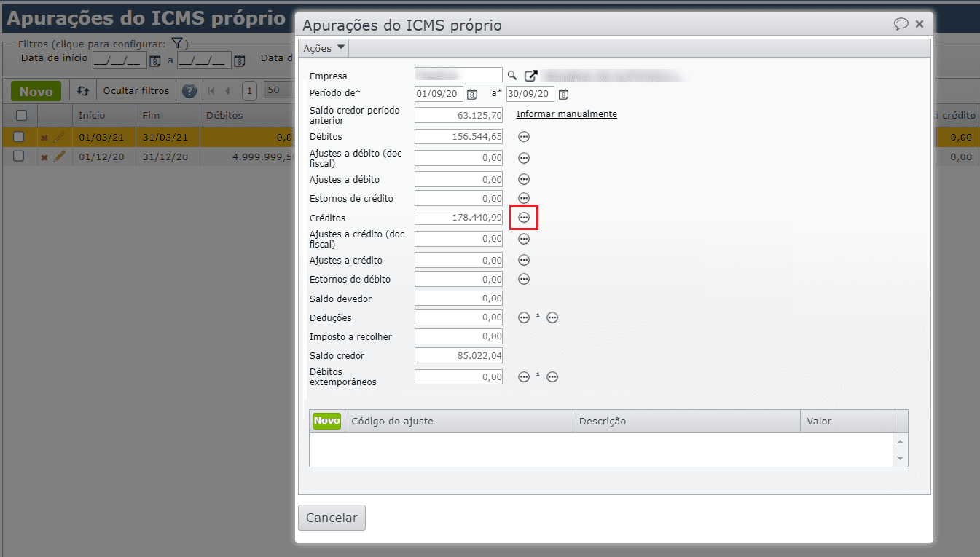Click the Informar manualmente link
This screenshot has height=557, width=980.
[x=566, y=114]
